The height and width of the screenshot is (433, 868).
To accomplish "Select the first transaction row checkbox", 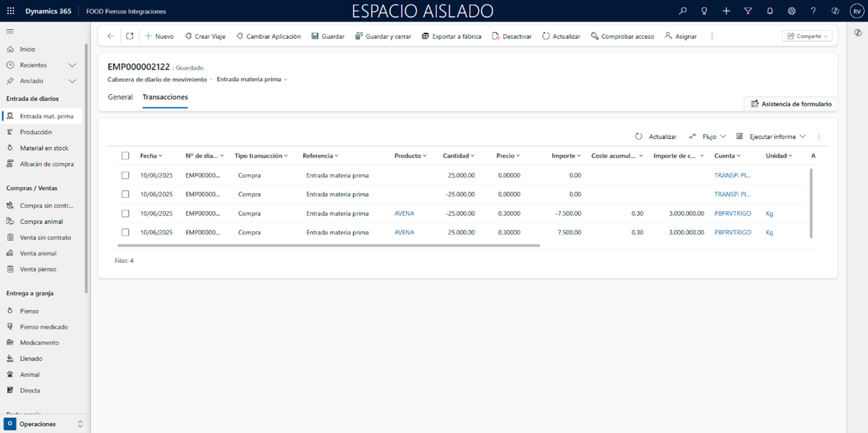I will point(125,175).
